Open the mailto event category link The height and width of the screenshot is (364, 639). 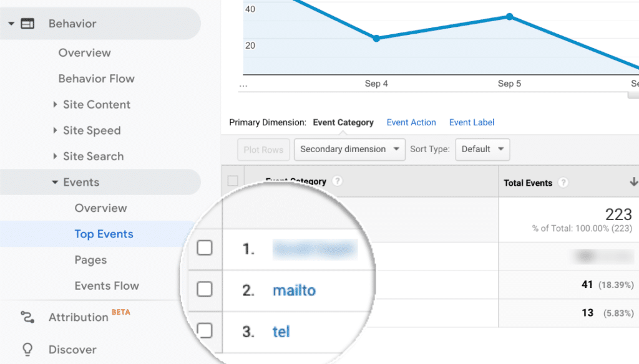click(x=294, y=290)
